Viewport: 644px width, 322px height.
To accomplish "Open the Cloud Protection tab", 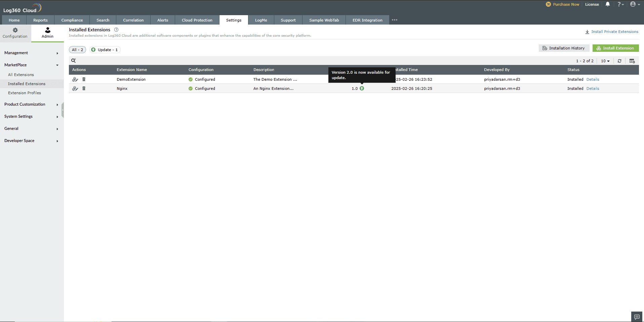I will pos(197,20).
